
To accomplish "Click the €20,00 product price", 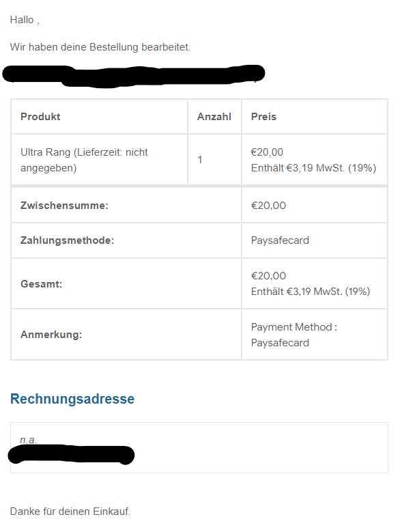I will 267,152.
